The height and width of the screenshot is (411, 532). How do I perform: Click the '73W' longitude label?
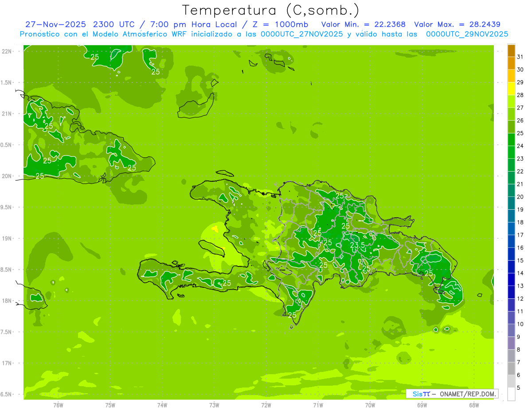pos(214,405)
